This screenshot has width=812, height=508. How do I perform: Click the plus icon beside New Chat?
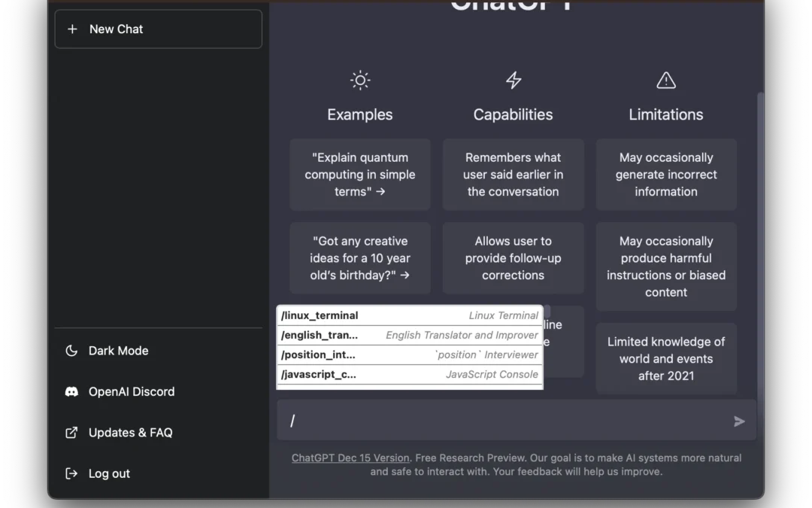72,29
